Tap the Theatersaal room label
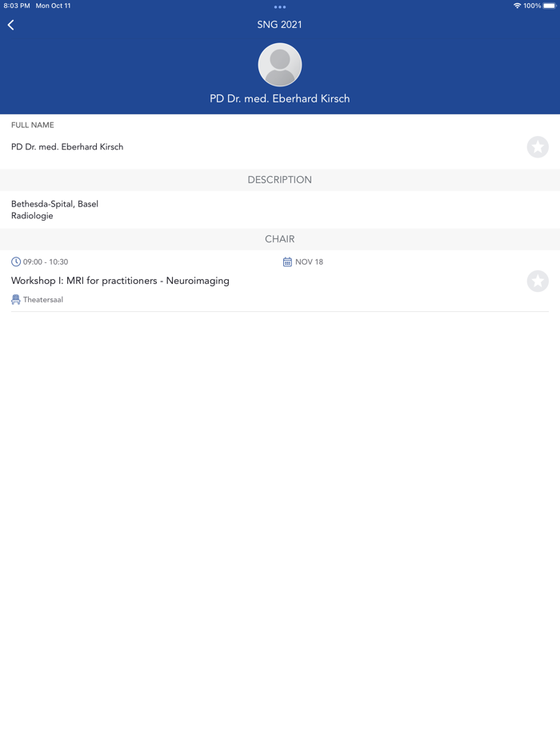560x747 pixels. (x=43, y=300)
